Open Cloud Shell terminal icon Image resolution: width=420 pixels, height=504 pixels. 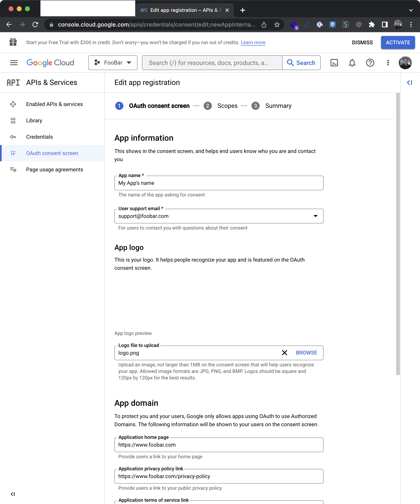[x=334, y=63]
